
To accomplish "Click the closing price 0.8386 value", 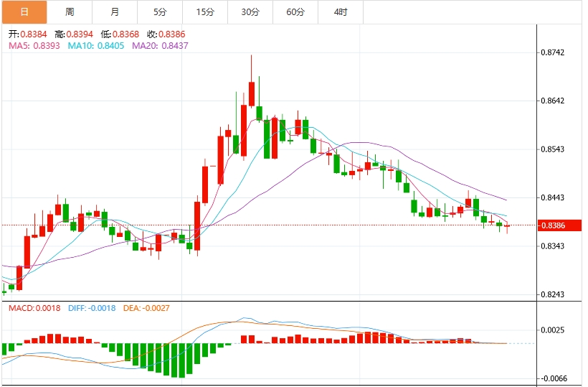I will [172, 34].
